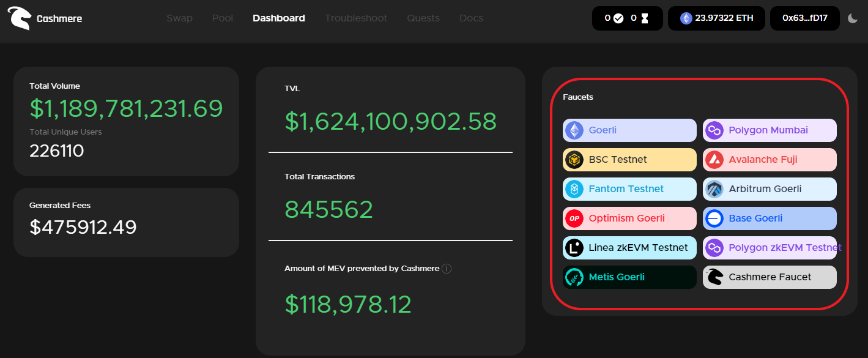Viewport: 868px width, 358px height.
Task: Click the Linea zkEVM Testnet icon
Action: [x=574, y=248]
